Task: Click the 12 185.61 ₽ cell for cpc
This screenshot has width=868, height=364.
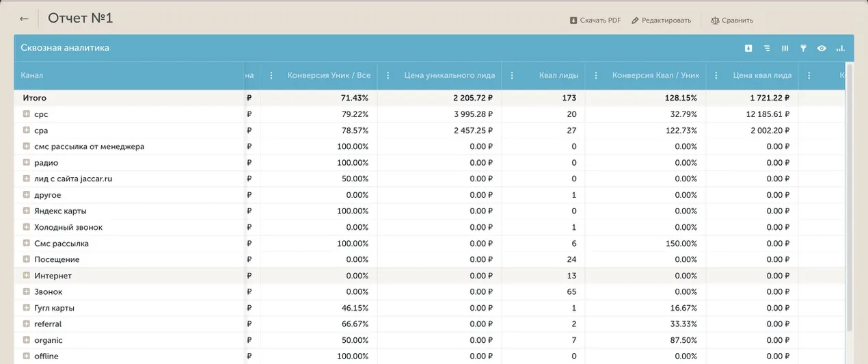Action: click(769, 114)
